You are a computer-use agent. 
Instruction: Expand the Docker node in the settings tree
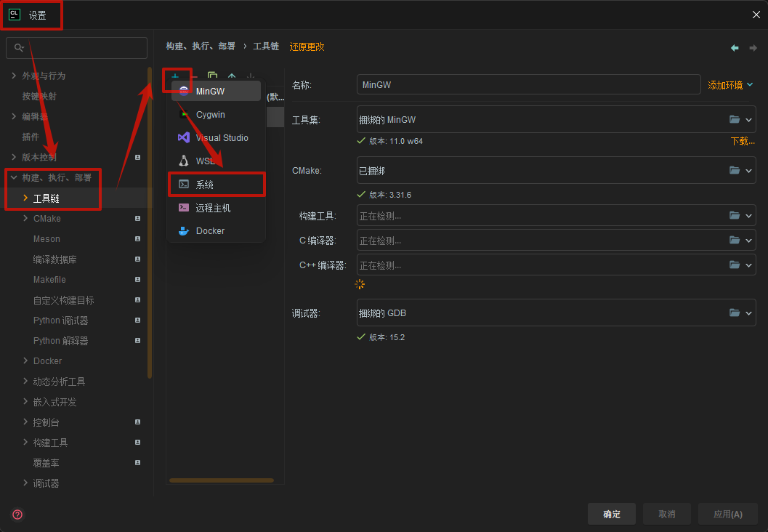pyautogui.click(x=25, y=360)
